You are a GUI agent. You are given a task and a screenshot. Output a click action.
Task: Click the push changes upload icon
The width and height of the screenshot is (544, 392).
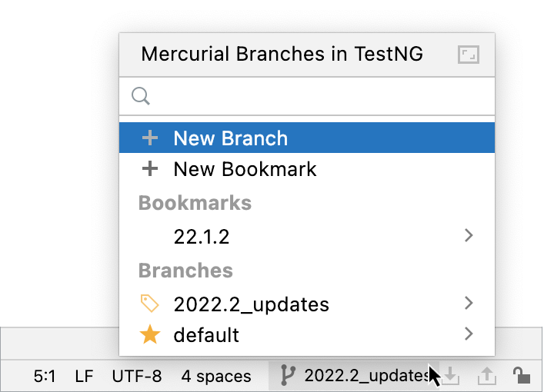click(x=486, y=376)
